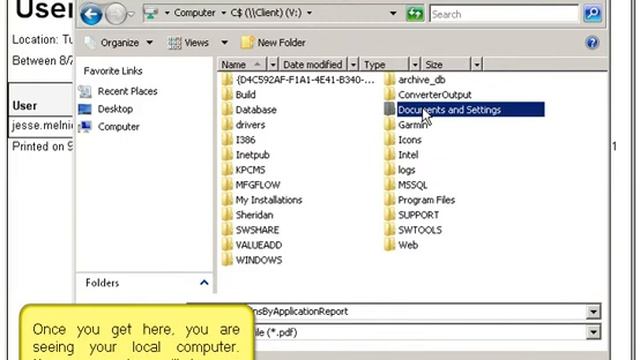Expand the Size column filter arrow
This screenshot has height=360, width=640.
(x=476, y=64)
